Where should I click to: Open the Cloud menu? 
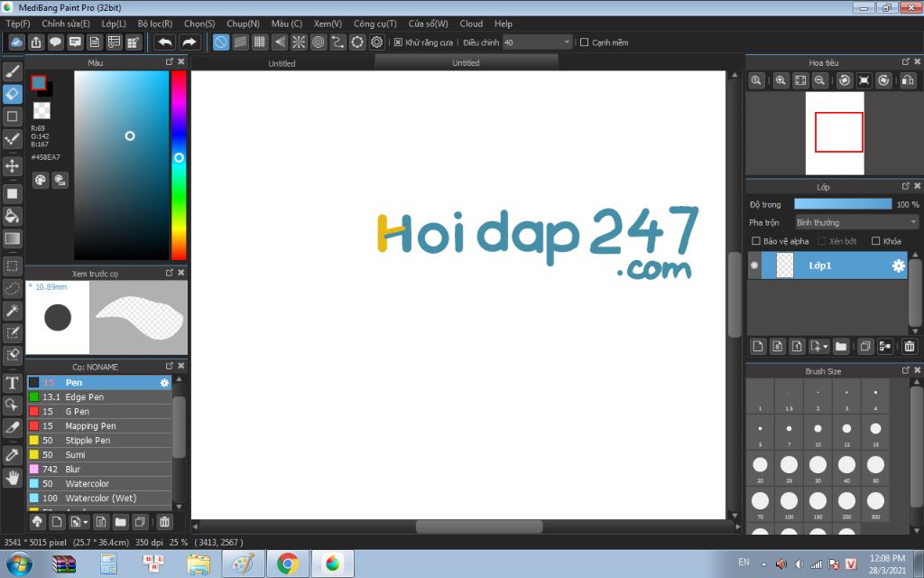[471, 23]
